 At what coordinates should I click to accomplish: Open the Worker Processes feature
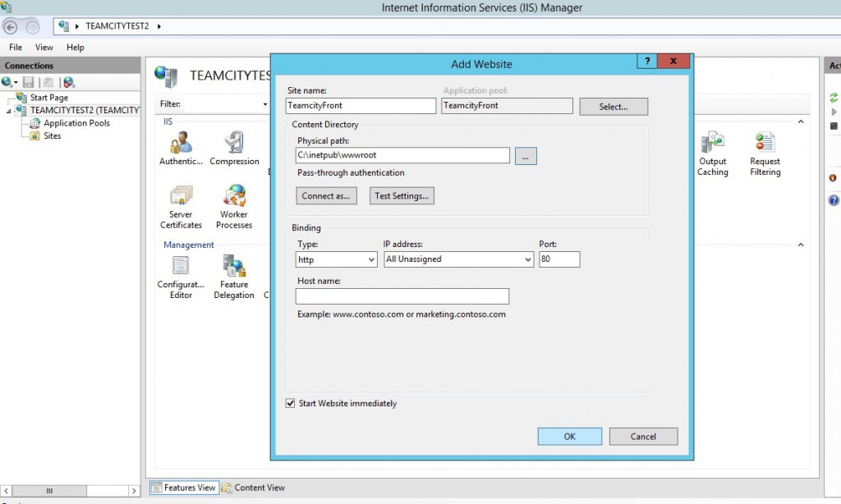234,208
